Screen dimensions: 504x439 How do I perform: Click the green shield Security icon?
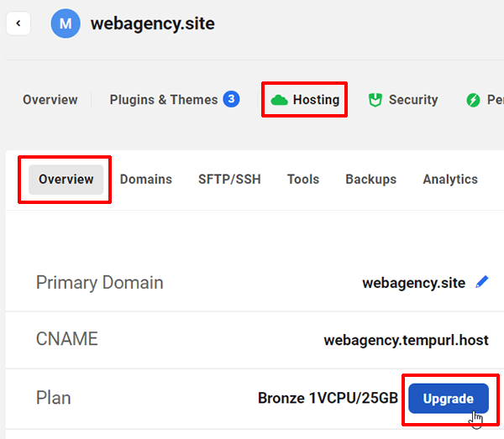pos(375,100)
